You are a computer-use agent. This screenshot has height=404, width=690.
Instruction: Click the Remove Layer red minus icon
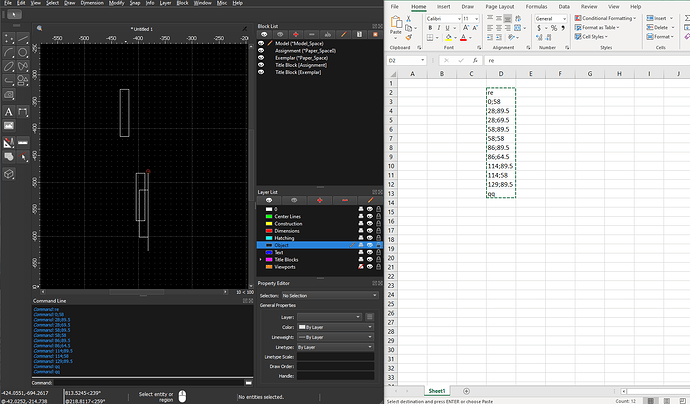pyautogui.click(x=345, y=200)
